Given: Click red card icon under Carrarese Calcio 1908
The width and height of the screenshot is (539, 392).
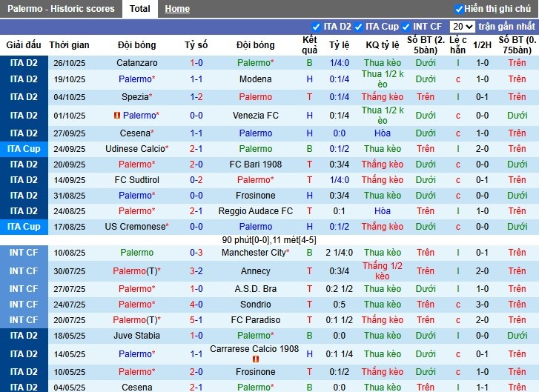Looking at the screenshot, I should [256, 359].
